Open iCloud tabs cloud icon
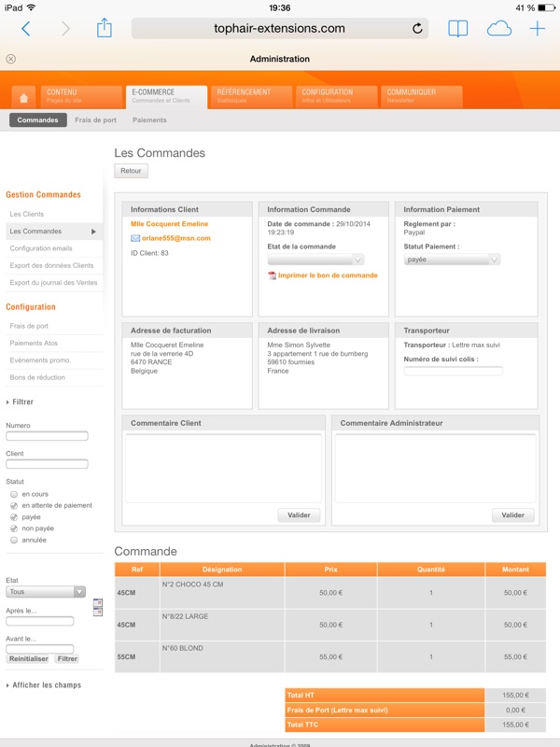 (499, 29)
